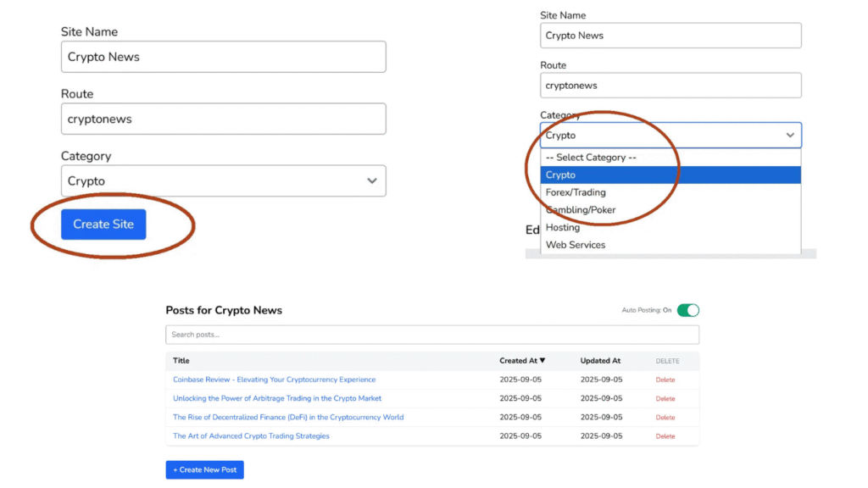Image resolution: width=868 pixels, height=488 pixels.
Task: Pick the Hosting category option
Action: pos(563,227)
